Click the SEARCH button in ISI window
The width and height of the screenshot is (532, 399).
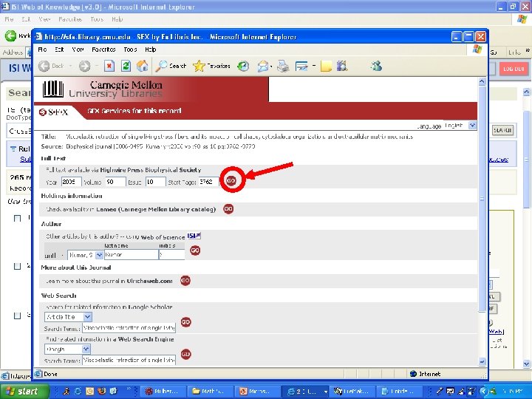click(x=502, y=130)
